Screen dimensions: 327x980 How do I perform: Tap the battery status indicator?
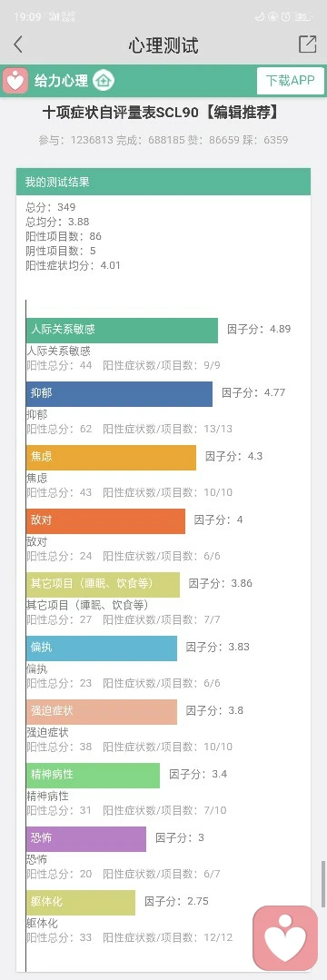(x=304, y=17)
